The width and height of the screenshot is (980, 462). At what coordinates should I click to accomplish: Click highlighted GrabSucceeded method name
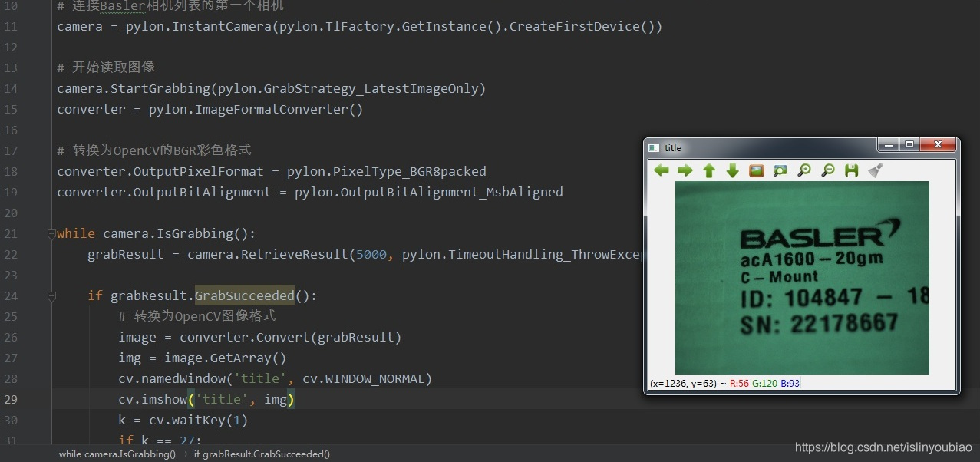point(244,295)
